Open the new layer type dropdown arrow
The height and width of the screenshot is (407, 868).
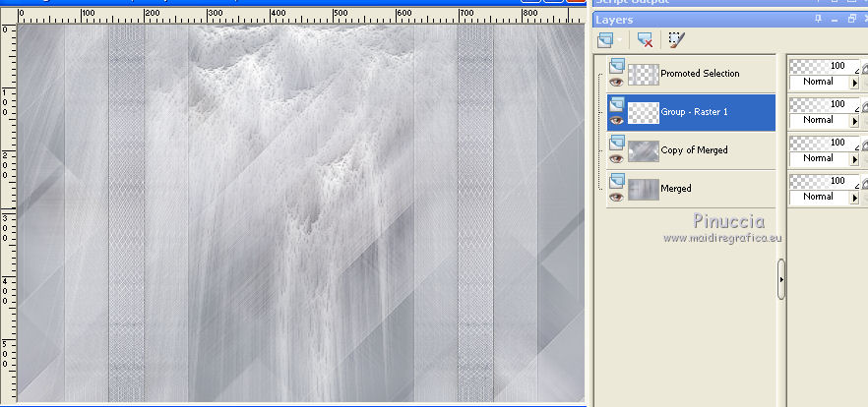(619, 40)
